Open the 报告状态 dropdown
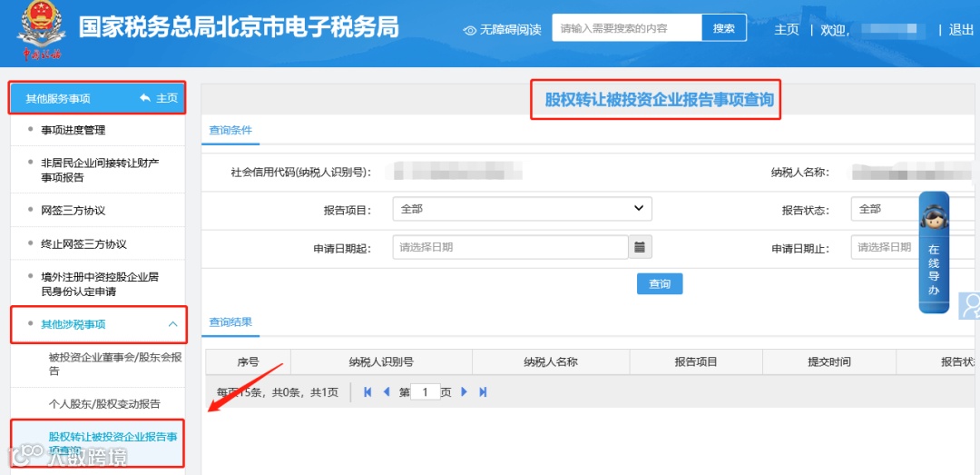Image resolution: width=980 pixels, height=475 pixels. point(915,209)
